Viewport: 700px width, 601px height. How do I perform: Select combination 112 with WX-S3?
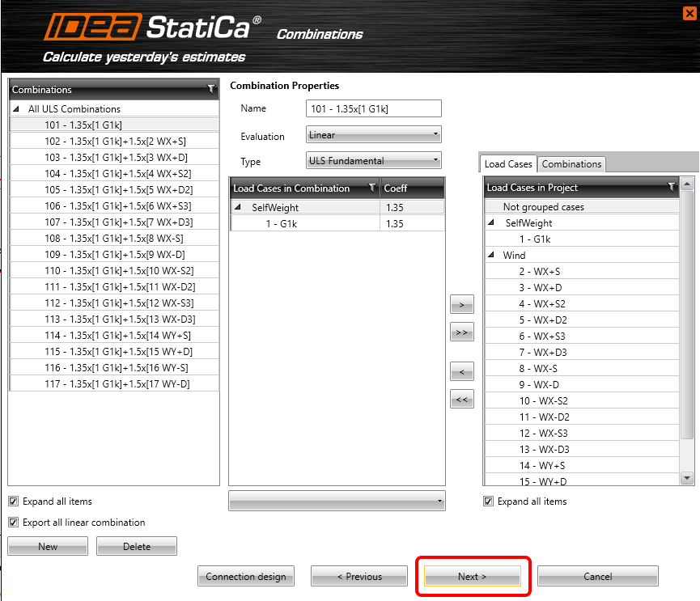point(114,303)
